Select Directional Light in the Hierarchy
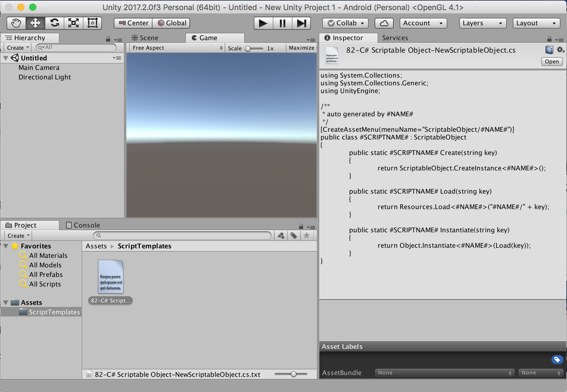The width and height of the screenshot is (567, 392). point(45,77)
